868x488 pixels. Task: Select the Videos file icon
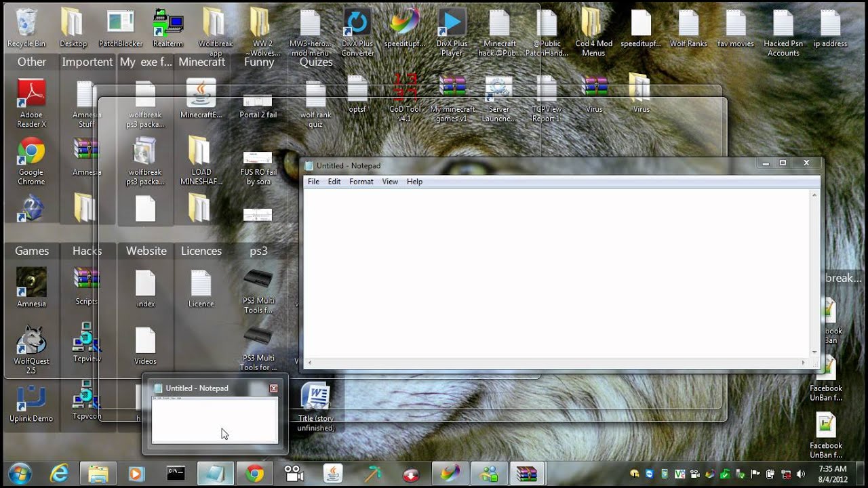coord(145,346)
